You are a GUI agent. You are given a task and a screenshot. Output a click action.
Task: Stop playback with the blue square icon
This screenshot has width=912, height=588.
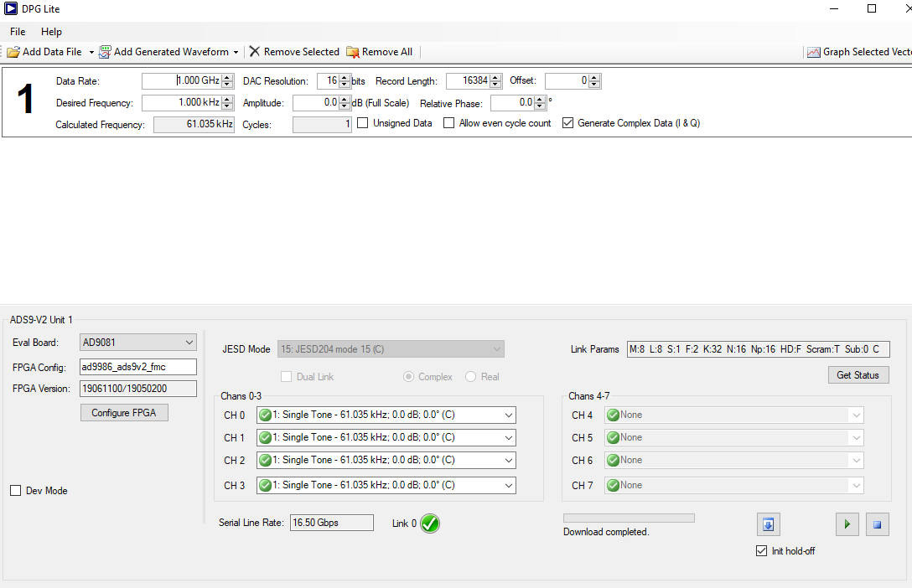(877, 524)
